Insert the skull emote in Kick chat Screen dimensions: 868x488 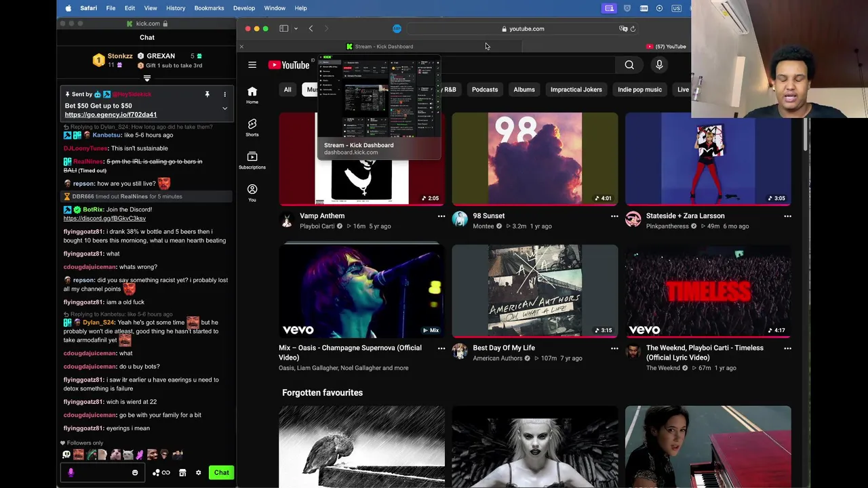pyautogui.click(x=66, y=455)
